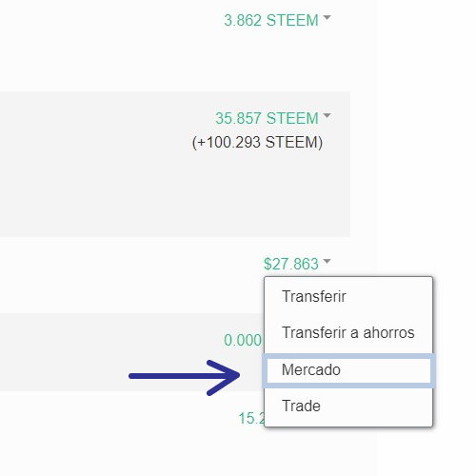This screenshot has height=476, width=476.
Task: Click the $27.863 balance amount
Action: (x=291, y=264)
